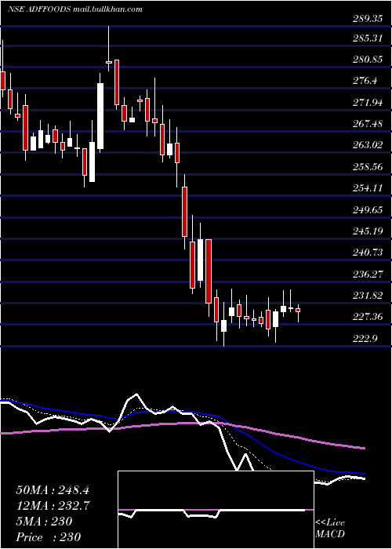Select the 222.9 price axis label
This screenshot has width=392, height=549.
[365, 338]
